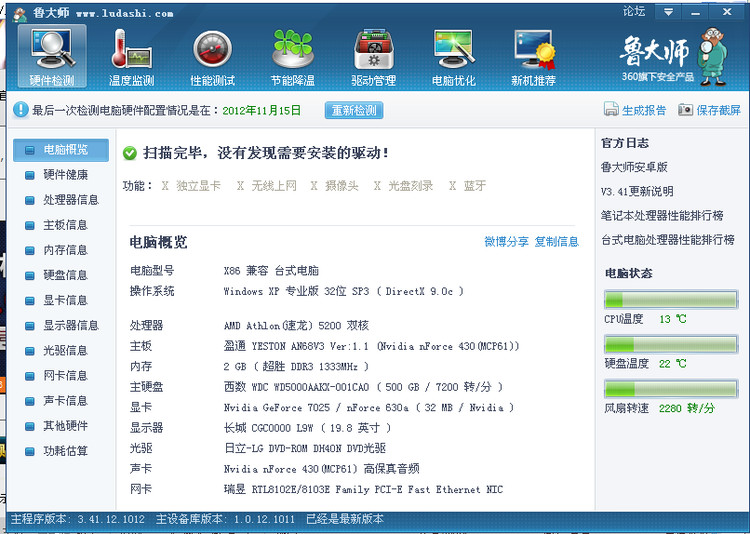Image resolution: width=750 pixels, height=534 pixels.
Task: Click the 蓝牙 feature indicator
Action: [x=467, y=186]
